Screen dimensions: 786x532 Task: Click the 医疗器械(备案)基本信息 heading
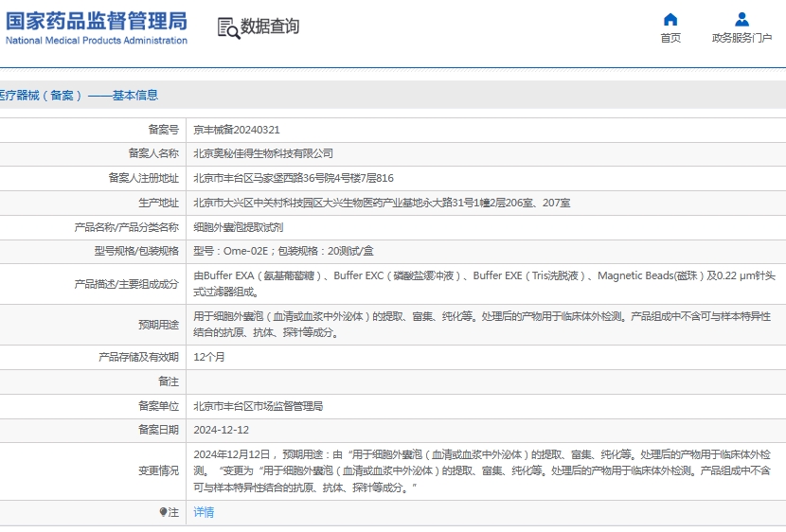[x=79, y=96]
